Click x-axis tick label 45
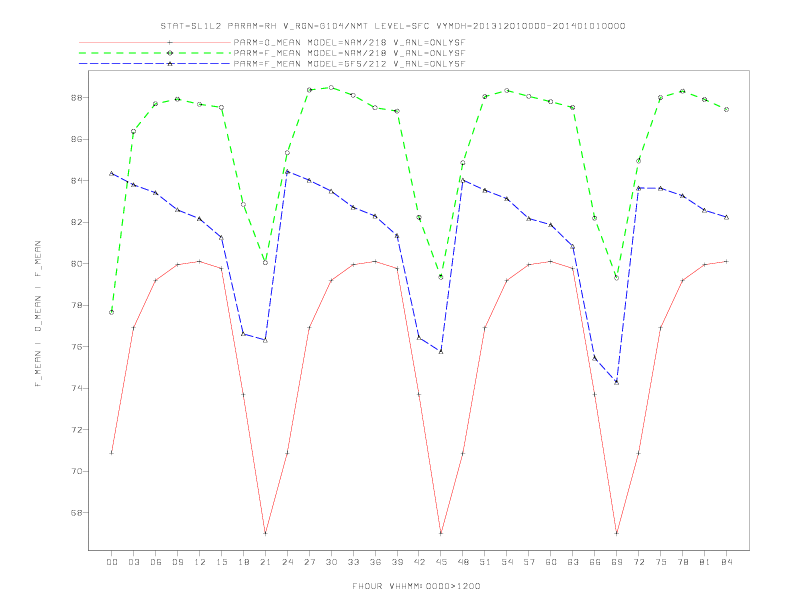 [x=441, y=562]
